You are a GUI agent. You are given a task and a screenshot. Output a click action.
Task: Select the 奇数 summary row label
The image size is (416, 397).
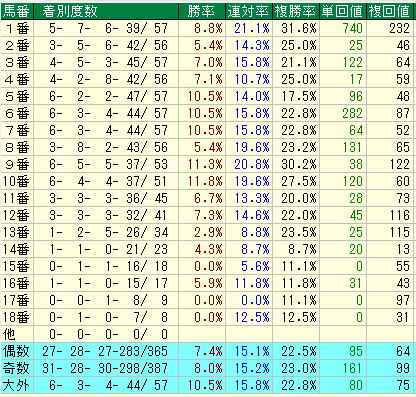pos(17,369)
